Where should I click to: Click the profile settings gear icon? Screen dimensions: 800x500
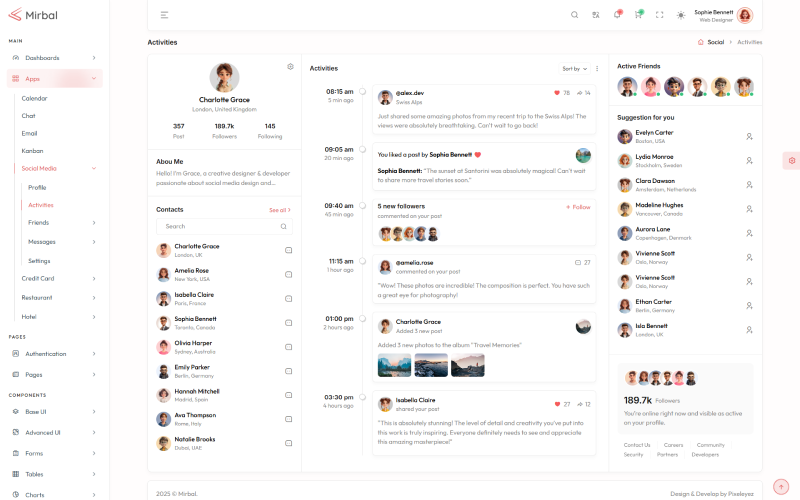coord(290,67)
